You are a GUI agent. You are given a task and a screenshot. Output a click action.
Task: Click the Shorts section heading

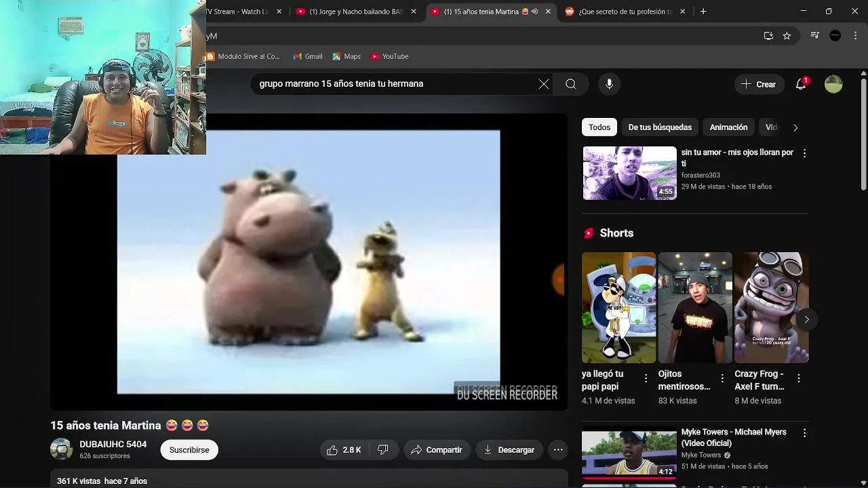[x=616, y=233]
